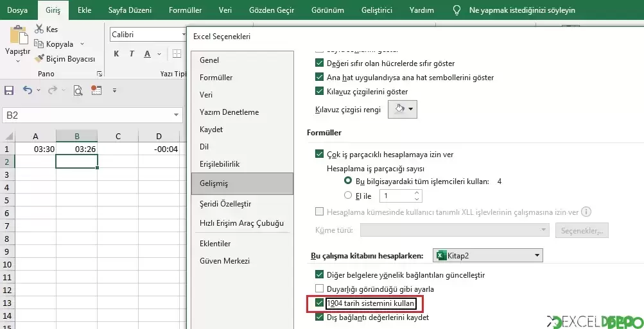The width and height of the screenshot is (644, 329).
Task: Toggle bold K formatting
Action: pyautogui.click(x=117, y=54)
